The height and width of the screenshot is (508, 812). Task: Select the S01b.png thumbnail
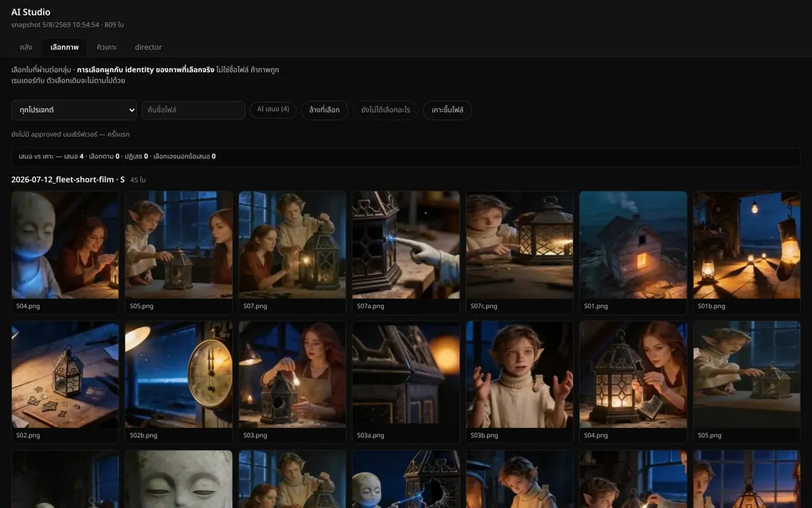tap(747, 252)
